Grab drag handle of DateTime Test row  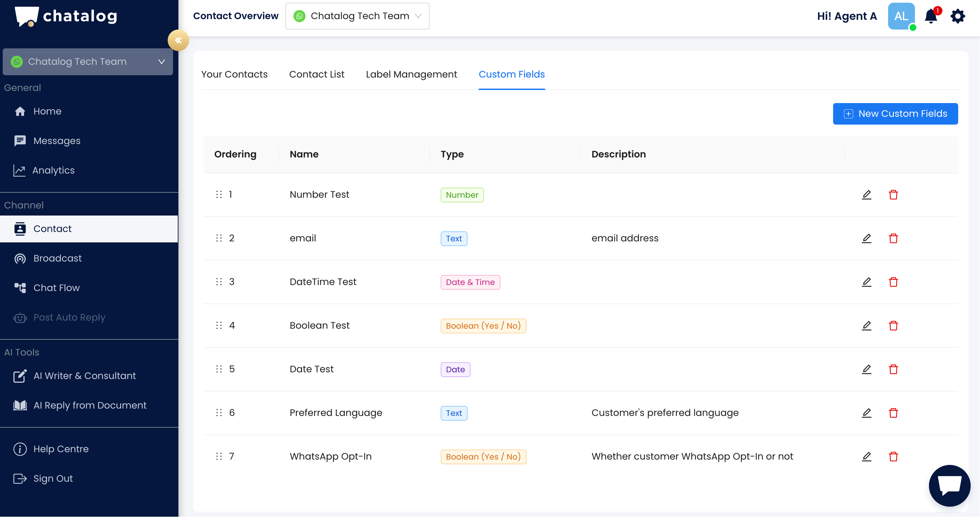pos(219,282)
